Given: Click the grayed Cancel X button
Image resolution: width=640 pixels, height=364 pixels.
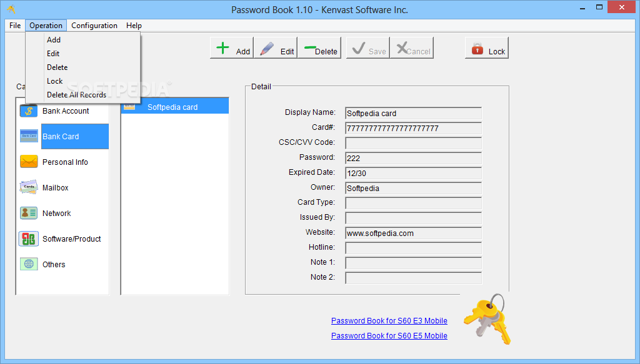Looking at the screenshot, I should pos(411,48).
